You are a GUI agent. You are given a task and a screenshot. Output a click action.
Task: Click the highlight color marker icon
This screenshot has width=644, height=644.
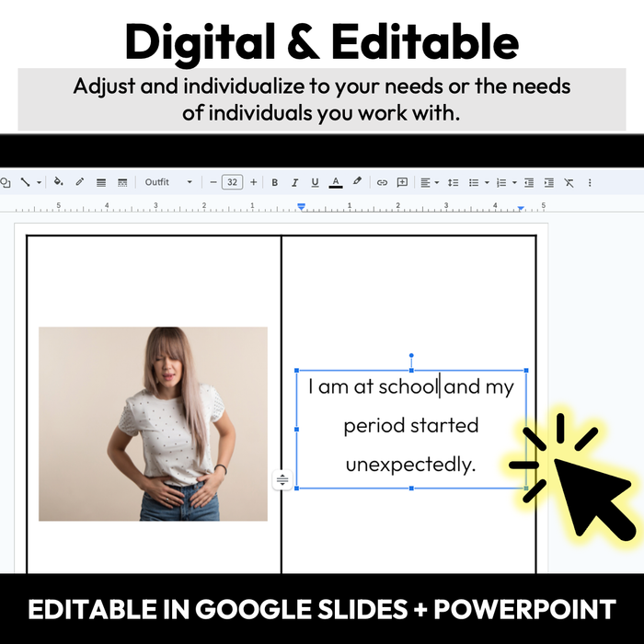[357, 182]
